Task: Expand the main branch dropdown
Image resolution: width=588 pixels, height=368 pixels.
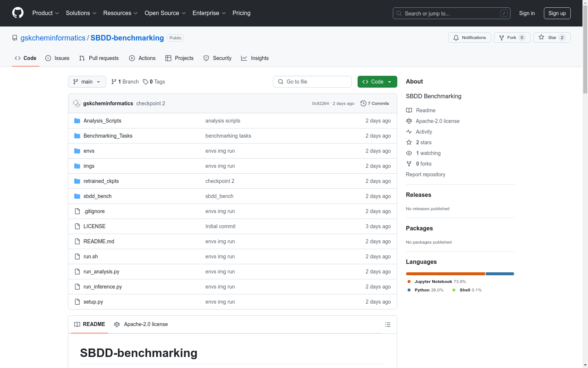Action: [x=87, y=82]
